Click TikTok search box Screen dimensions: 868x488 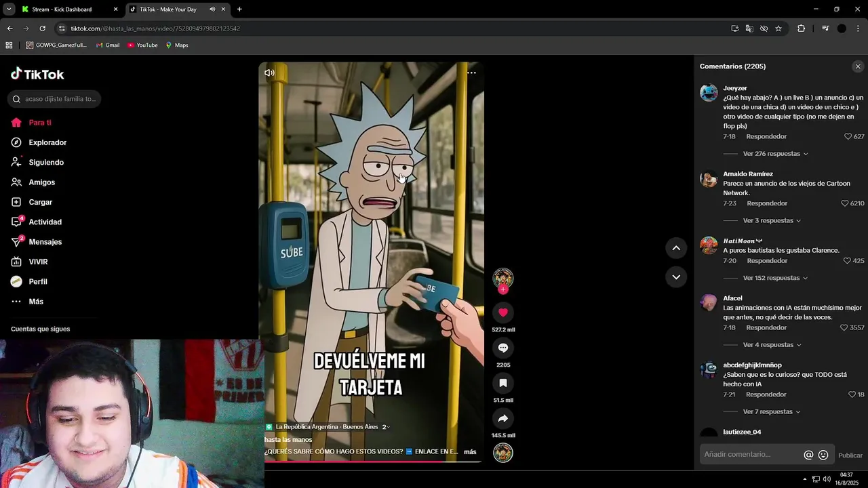click(54, 99)
